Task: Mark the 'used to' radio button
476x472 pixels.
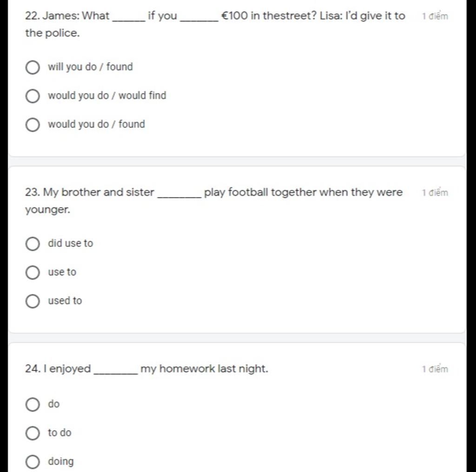Action: coord(32,301)
